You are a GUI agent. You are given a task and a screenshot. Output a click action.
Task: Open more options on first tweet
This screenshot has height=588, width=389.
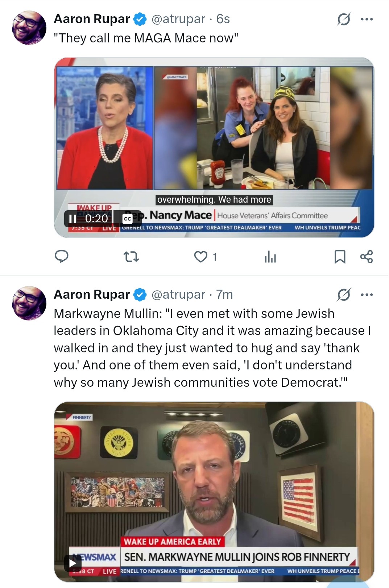[x=367, y=19]
